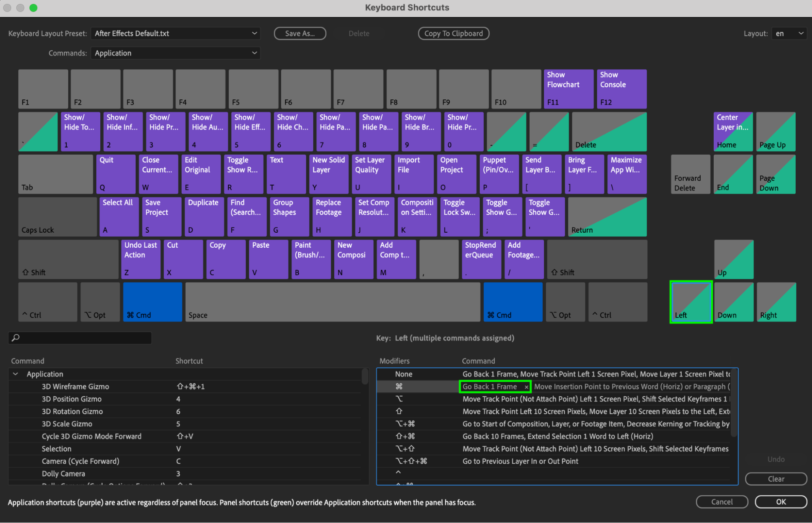Select the 3D Wireframe Gizmo command row
Viewport: 812px width, 523px height.
click(x=75, y=387)
